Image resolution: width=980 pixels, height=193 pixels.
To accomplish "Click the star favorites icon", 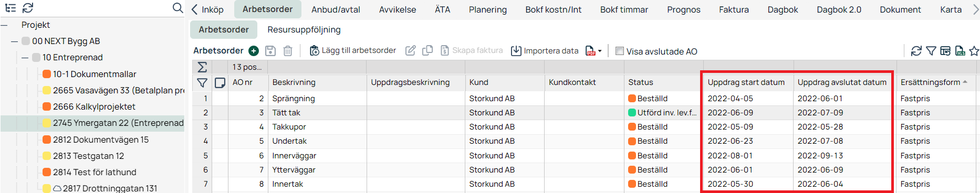I will tap(974, 51).
